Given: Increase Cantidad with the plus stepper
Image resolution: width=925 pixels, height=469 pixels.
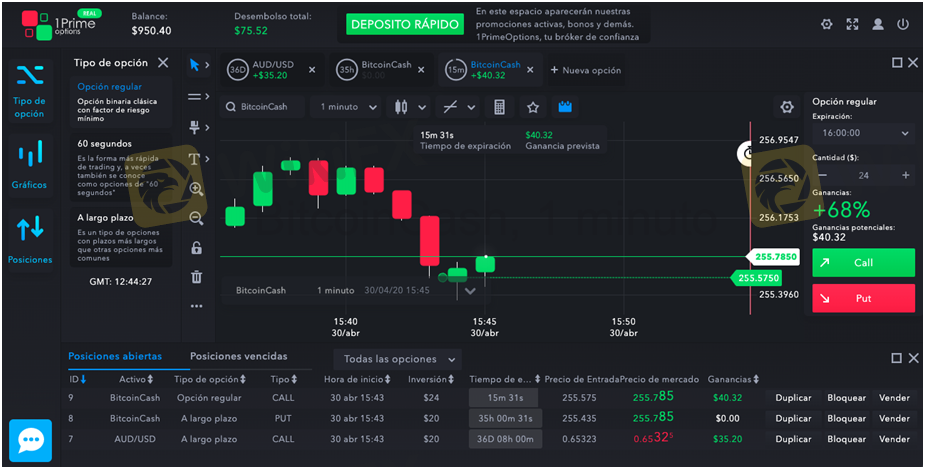Looking at the screenshot, I should point(906,175).
